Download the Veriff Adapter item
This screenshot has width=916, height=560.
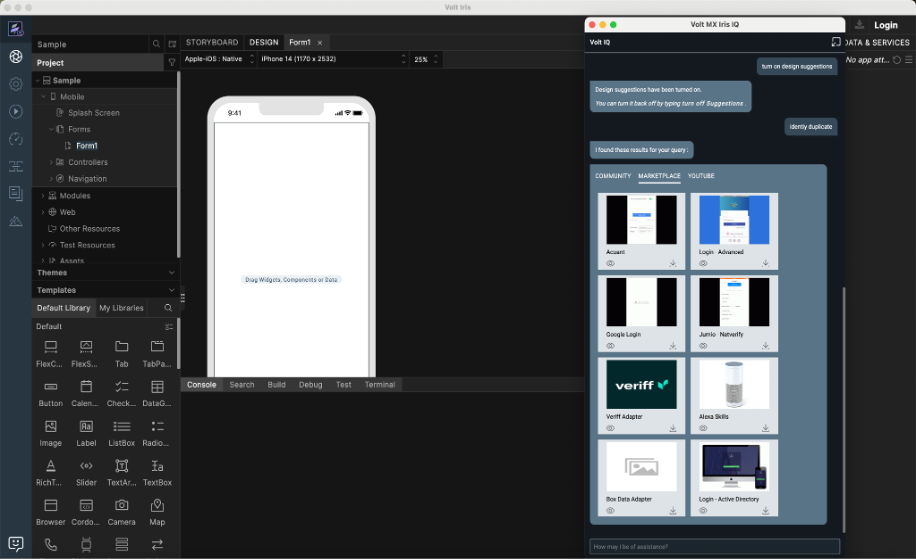[672, 428]
